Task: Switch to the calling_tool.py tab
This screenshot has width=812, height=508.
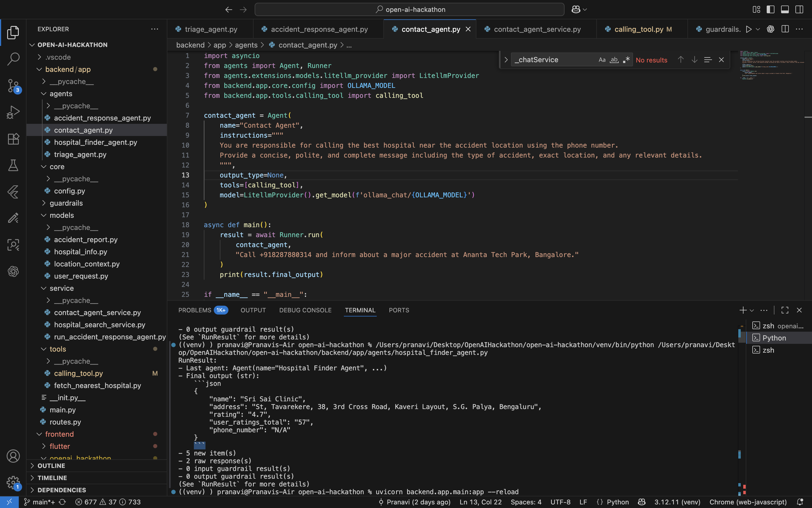Action: point(639,29)
